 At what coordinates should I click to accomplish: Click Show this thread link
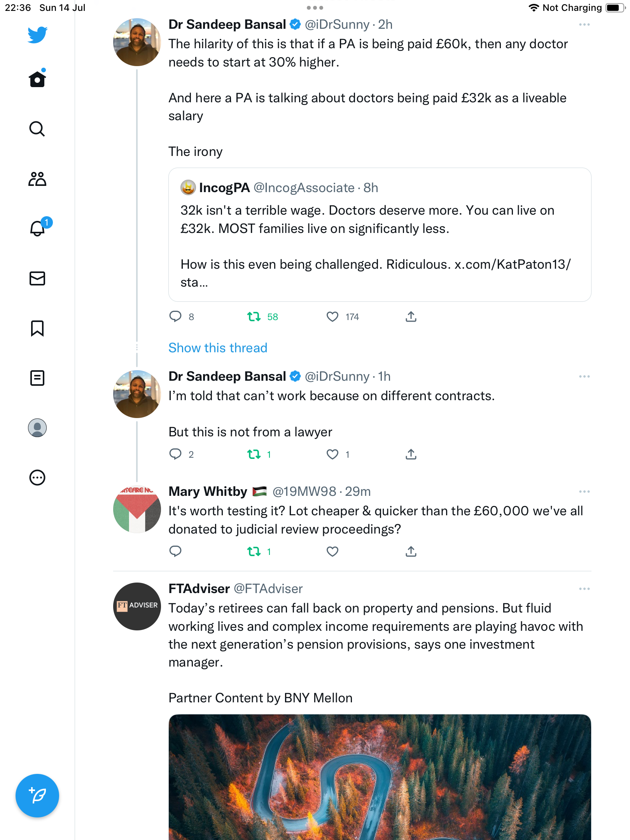(218, 348)
